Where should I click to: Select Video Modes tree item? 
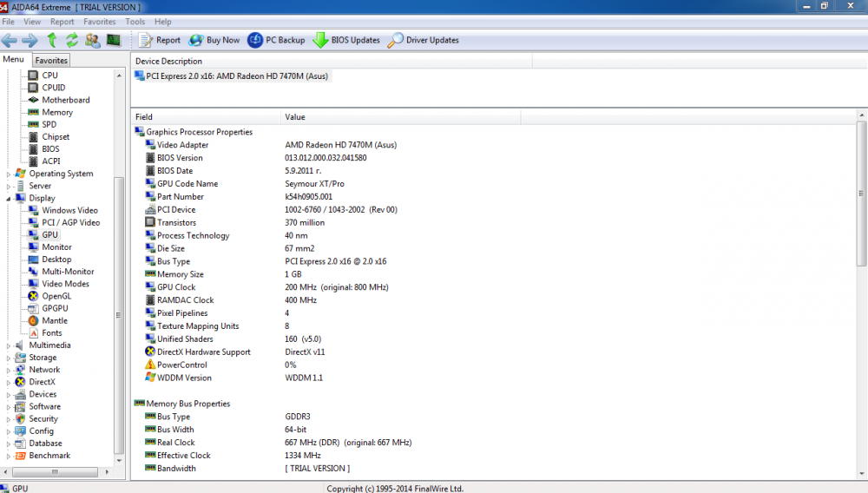[65, 284]
